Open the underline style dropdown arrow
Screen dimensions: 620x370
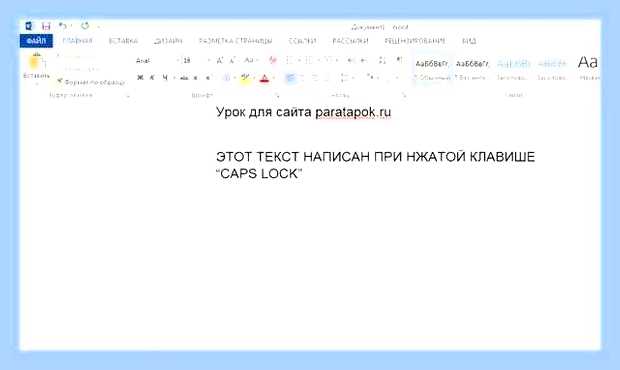click(x=174, y=78)
